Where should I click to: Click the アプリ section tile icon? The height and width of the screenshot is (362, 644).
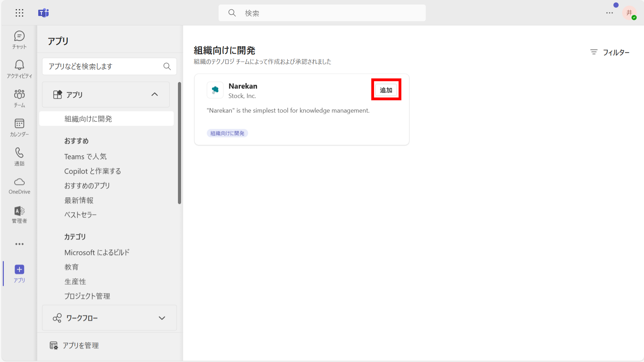(57, 94)
